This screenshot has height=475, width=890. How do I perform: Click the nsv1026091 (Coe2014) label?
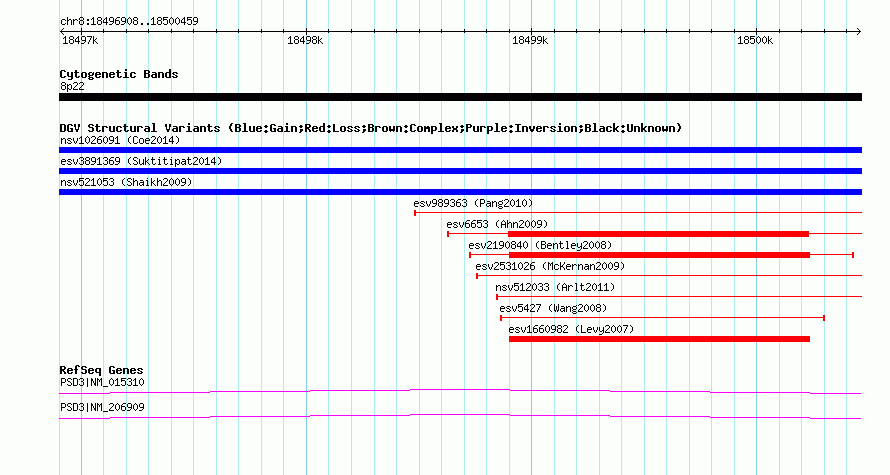[x=120, y=140]
